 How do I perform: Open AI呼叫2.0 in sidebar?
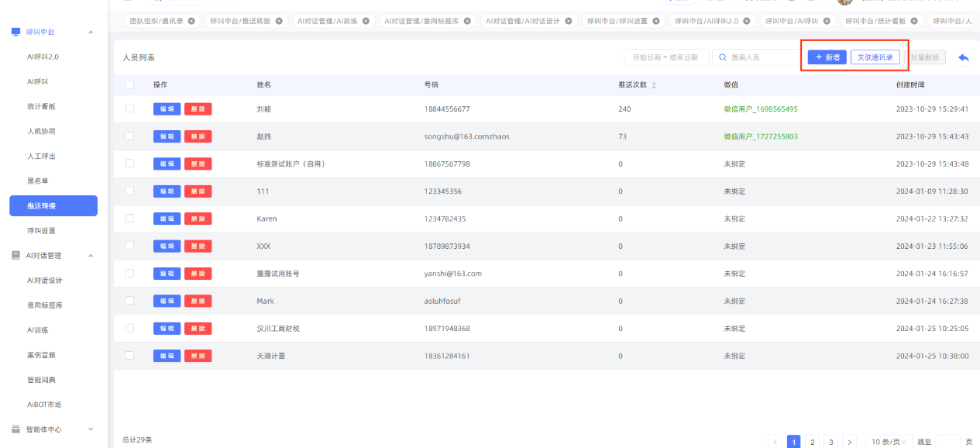[x=43, y=57]
